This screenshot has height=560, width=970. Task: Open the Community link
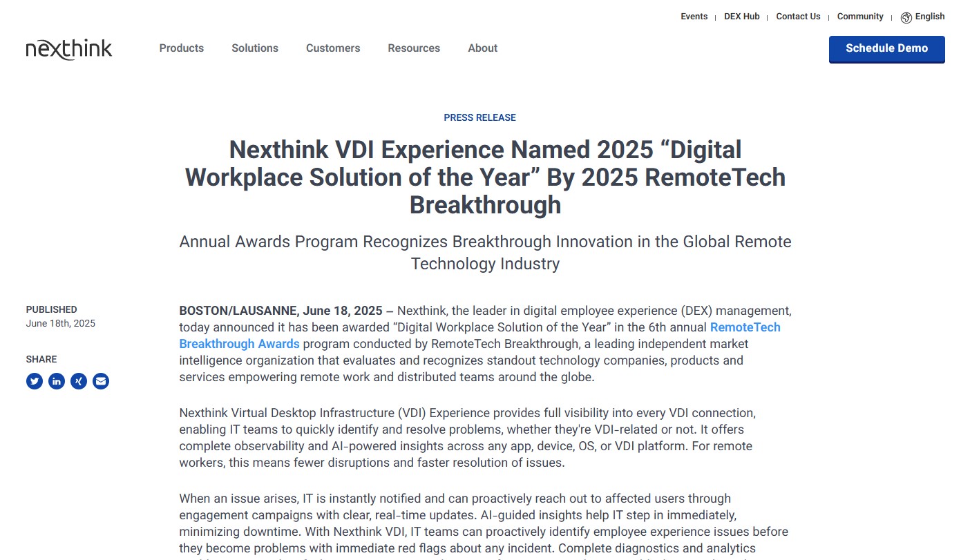(x=860, y=17)
